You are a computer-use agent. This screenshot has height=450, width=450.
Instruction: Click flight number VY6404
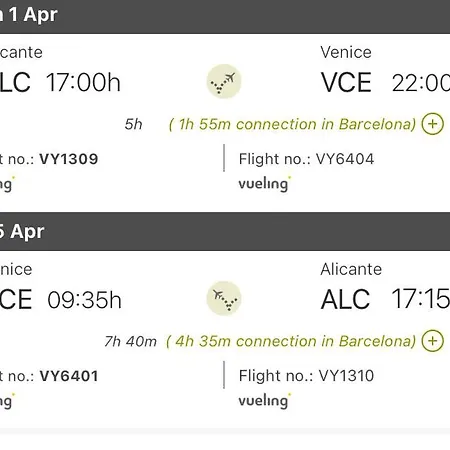click(x=345, y=159)
